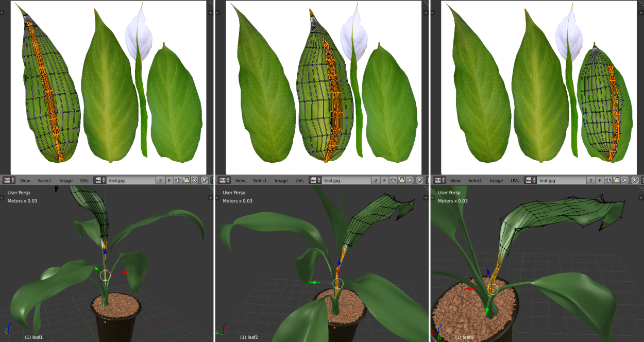Screen dimensions: 644x342
Task: Click the new image plus icon in left UV editor
Action: point(178,180)
